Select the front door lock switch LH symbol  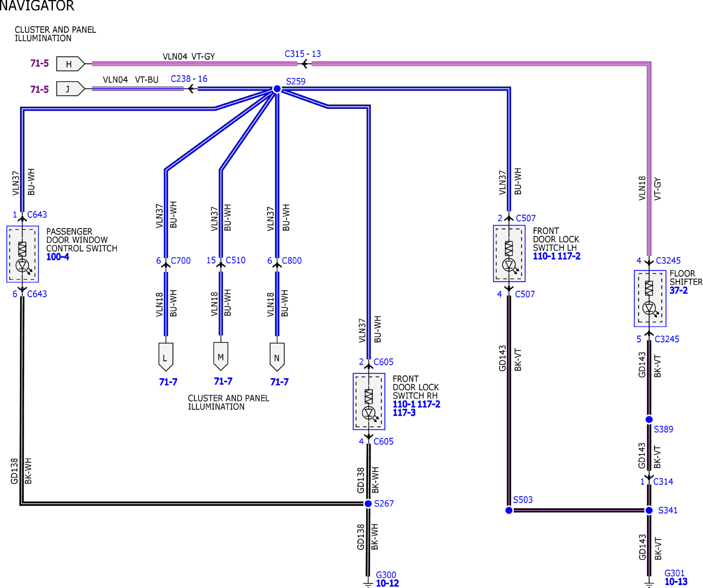click(x=509, y=254)
